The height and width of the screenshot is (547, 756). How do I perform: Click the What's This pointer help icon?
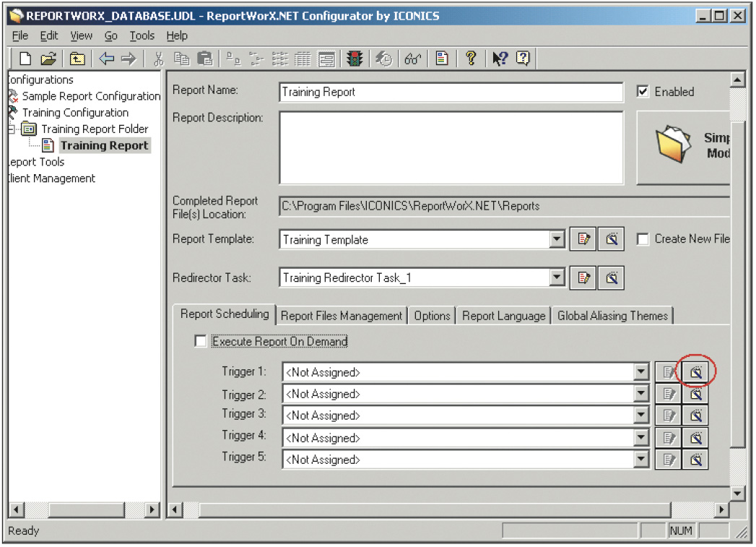500,59
